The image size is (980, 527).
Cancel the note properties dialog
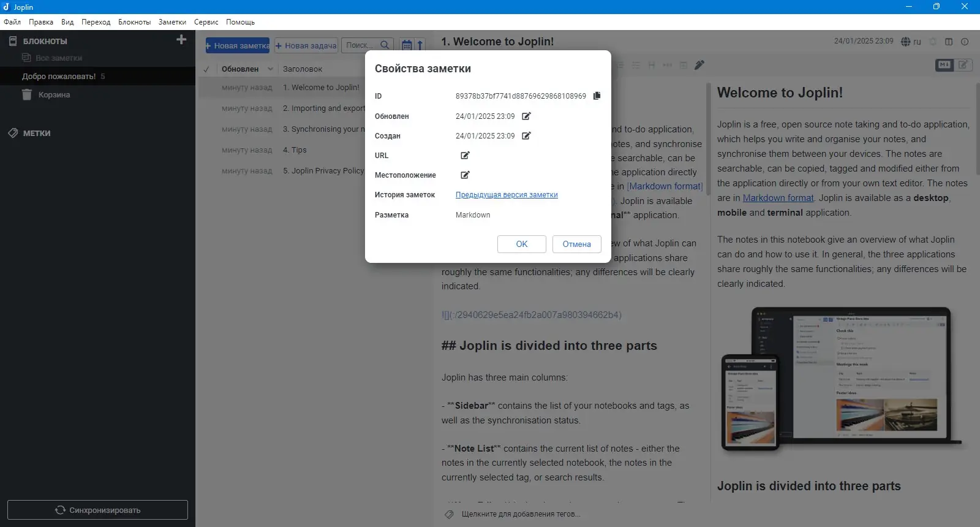577,244
